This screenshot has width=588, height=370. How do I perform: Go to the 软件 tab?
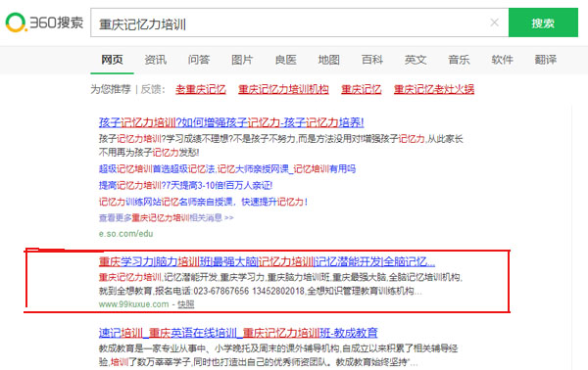[502, 60]
